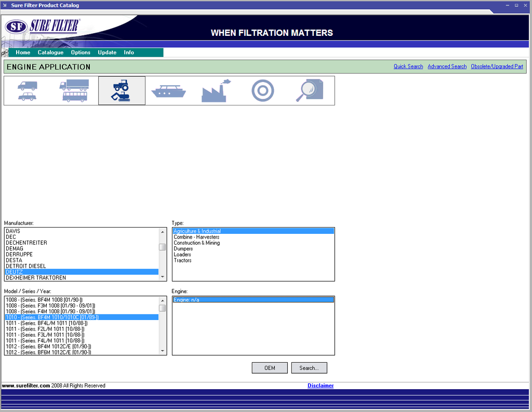The image size is (532, 412).
Task: Open the Update menu
Action: click(107, 52)
